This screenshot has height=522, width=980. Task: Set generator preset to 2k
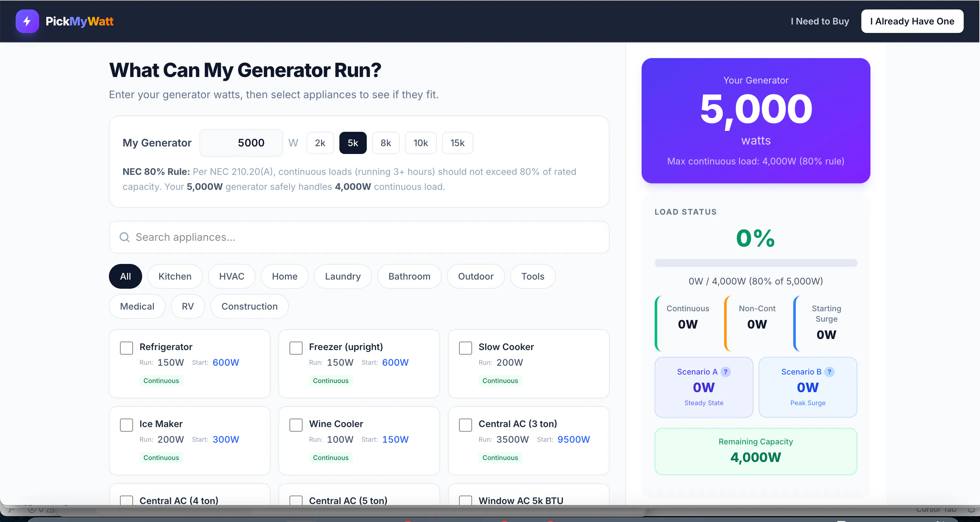[x=320, y=143]
